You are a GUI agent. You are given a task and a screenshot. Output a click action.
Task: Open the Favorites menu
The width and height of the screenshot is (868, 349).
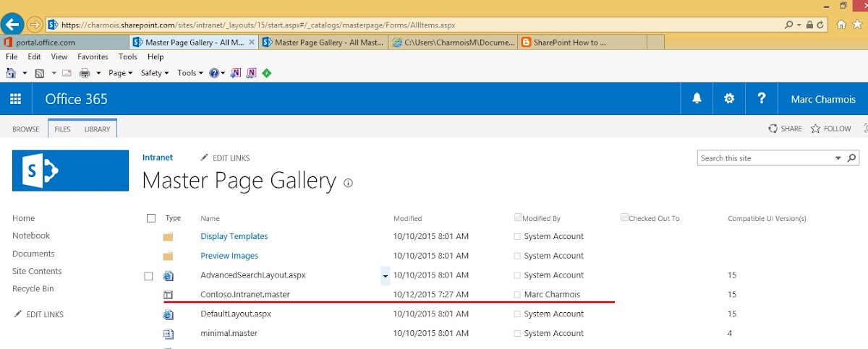[x=93, y=57]
